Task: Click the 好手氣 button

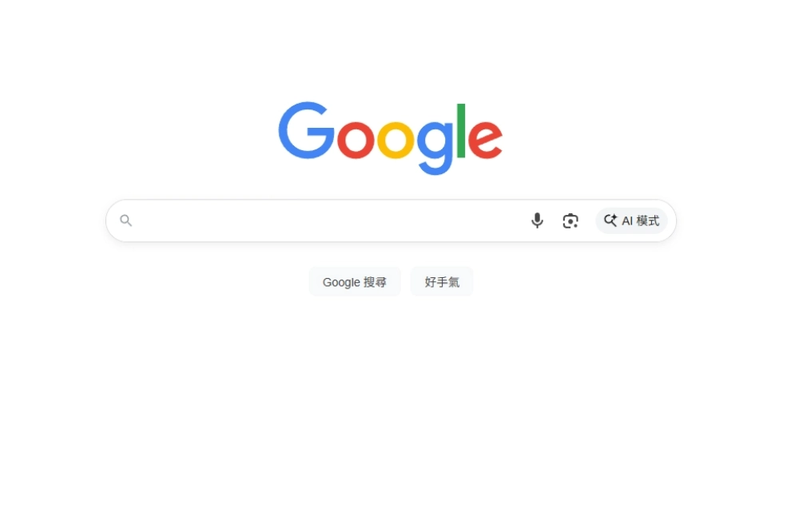Action: (442, 282)
